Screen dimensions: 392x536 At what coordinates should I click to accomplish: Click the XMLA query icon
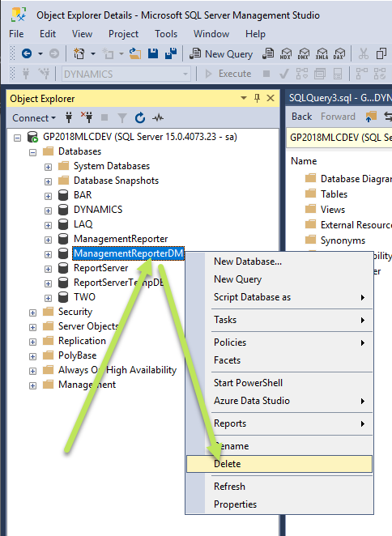322,53
